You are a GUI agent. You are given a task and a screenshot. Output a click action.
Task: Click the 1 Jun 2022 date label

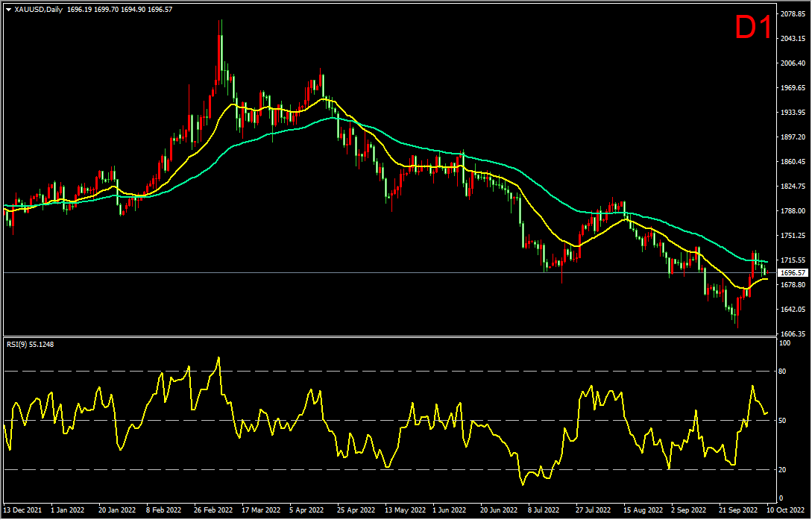point(449,510)
